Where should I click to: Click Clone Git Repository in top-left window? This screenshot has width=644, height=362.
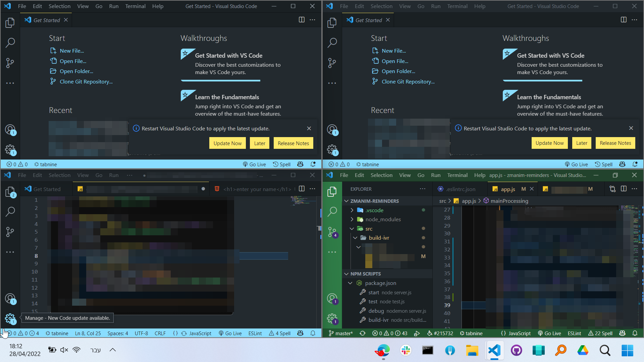point(86,81)
